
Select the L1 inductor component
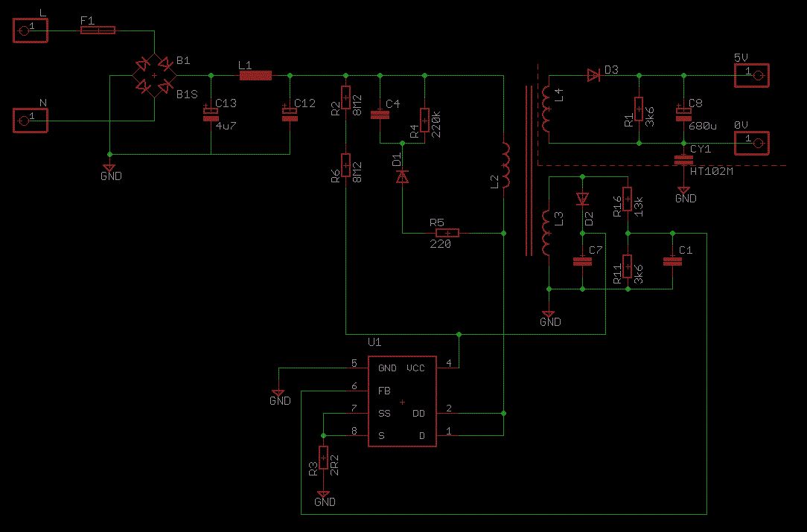click(256, 76)
